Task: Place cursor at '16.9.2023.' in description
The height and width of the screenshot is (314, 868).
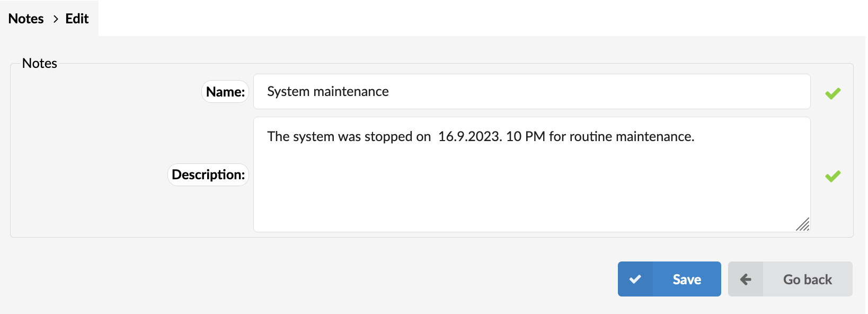Action: pos(470,136)
